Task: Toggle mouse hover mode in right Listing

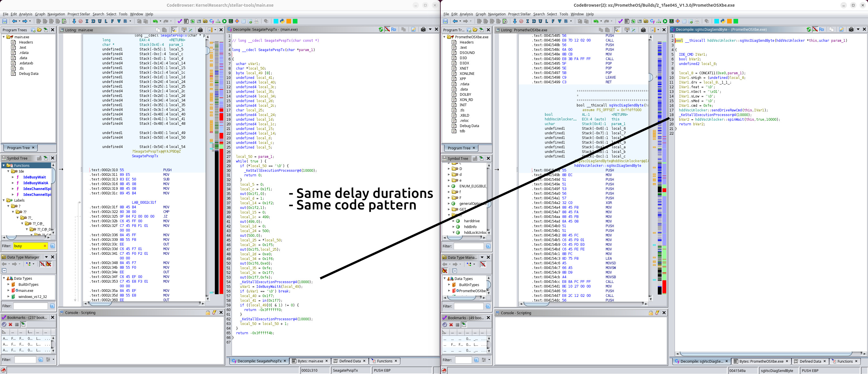Action: [617, 30]
